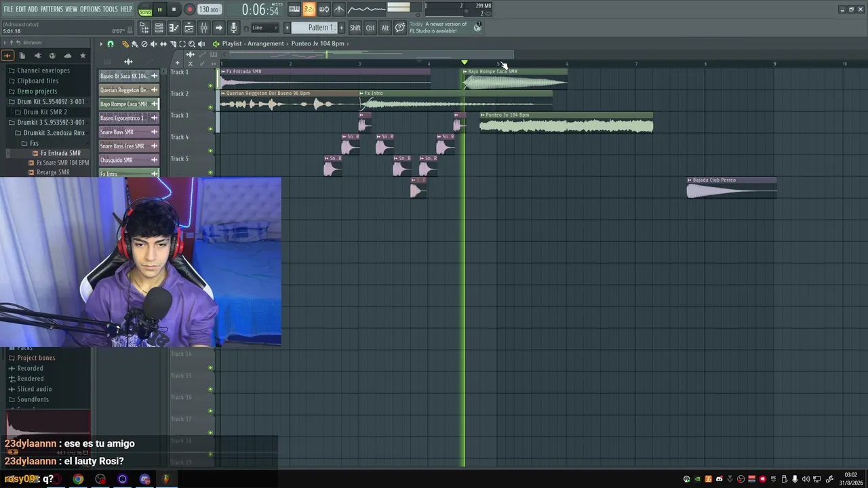Click the browser cloud tab icon
The width and height of the screenshot is (868, 488).
[x=68, y=56]
